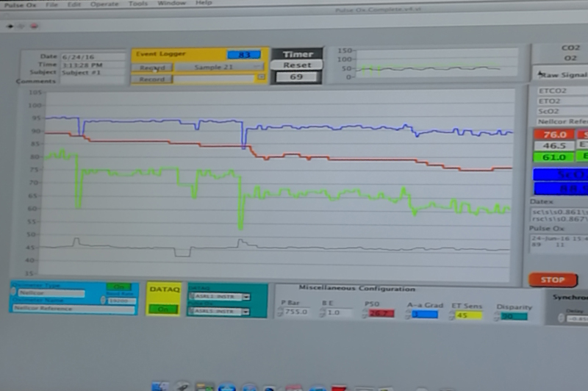Click the gray 46.5 value indicator
Image resolution: width=588 pixels, height=391 pixels.
pyautogui.click(x=554, y=146)
